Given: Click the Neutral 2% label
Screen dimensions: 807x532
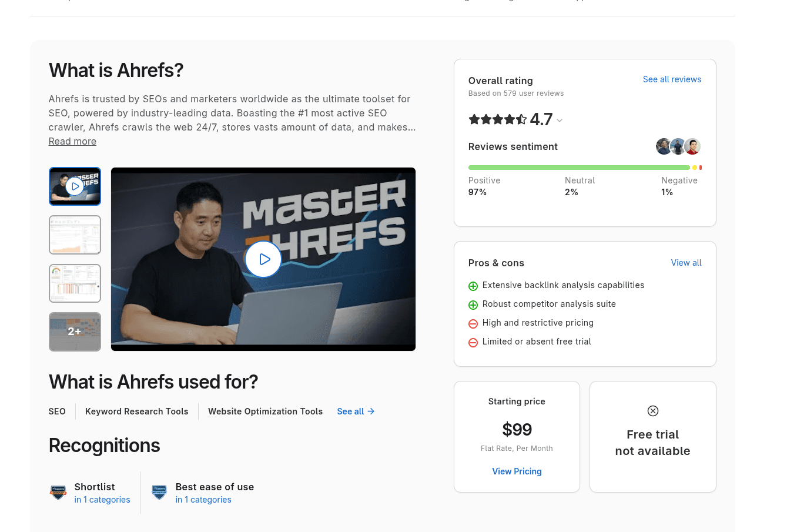Looking at the screenshot, I should tap(580, 186).
